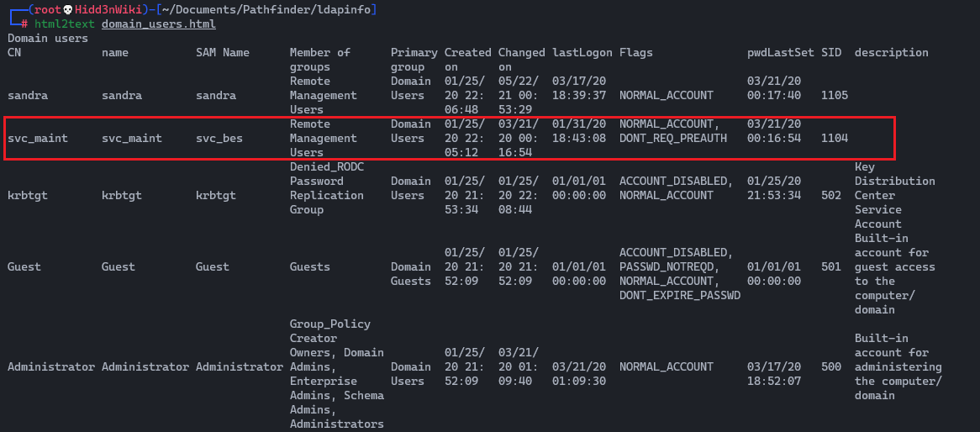The image size is (980, 432).
Task: Click the ~/Documents/Pathfinder/ldapinfo path in prompt
Action: 266,9
